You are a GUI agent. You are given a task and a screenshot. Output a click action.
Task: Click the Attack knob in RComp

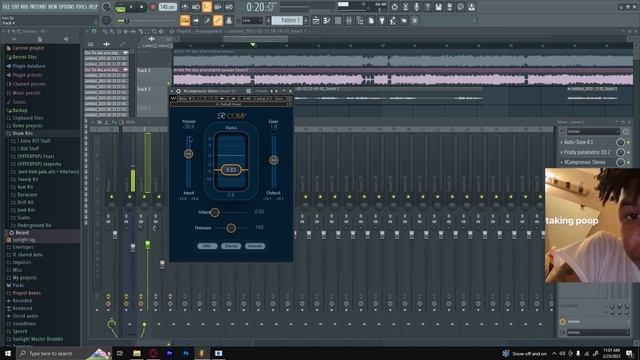click(215, 212)
